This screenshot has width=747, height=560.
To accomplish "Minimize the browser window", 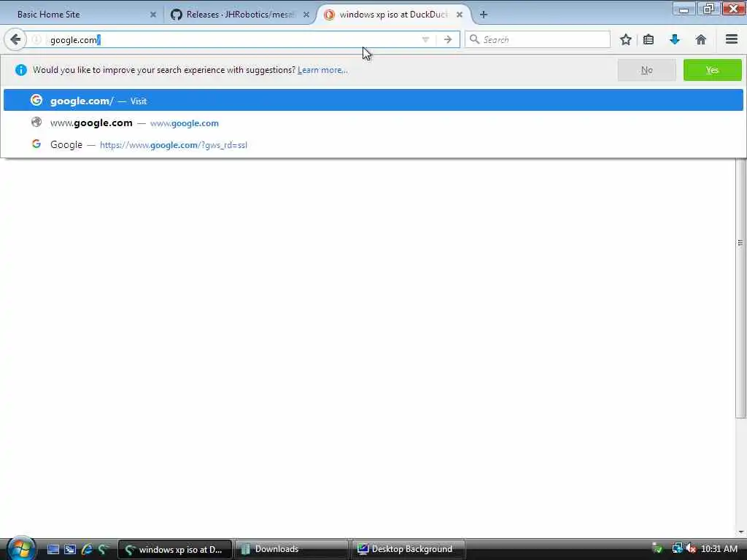I will [684, 9].
